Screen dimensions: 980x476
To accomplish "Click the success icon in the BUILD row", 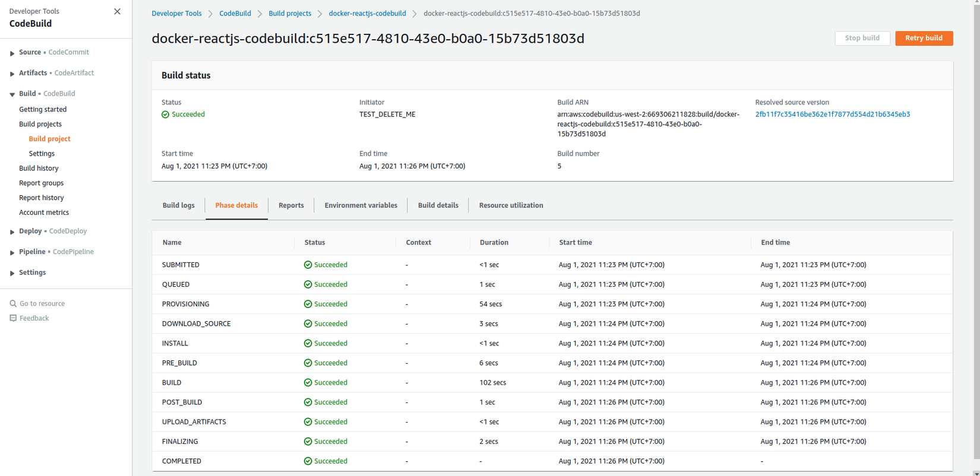I will click(308, 383).
